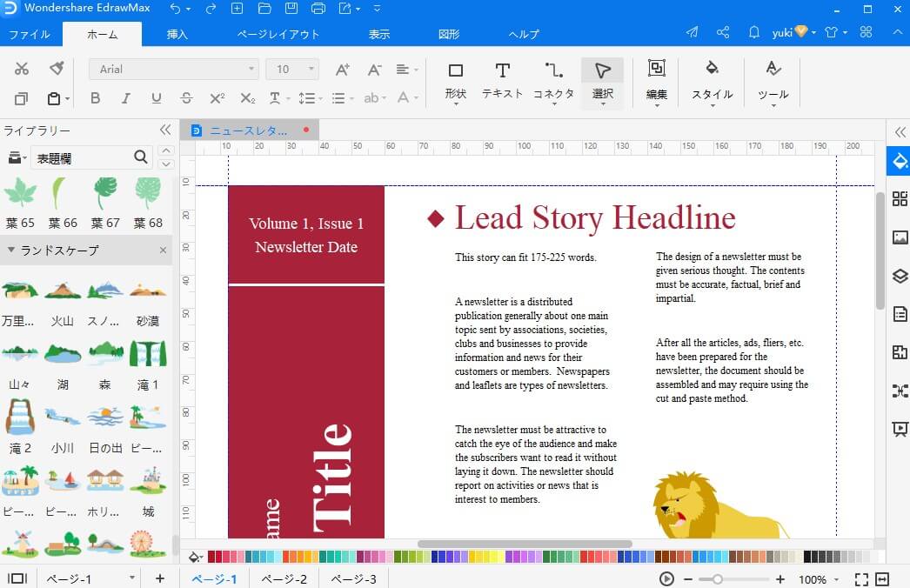Click the format painter brush icon
This screenshot has width=910, height=588.
point(57,69)
